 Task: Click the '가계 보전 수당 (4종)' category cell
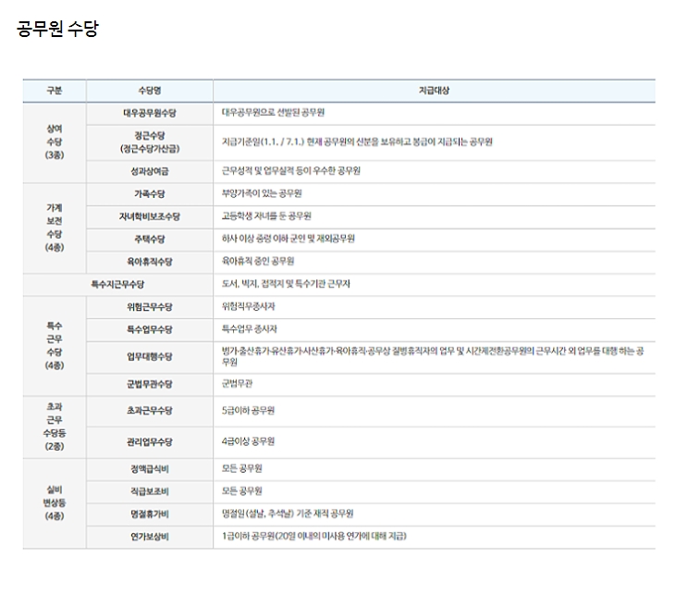coord(55,228)
